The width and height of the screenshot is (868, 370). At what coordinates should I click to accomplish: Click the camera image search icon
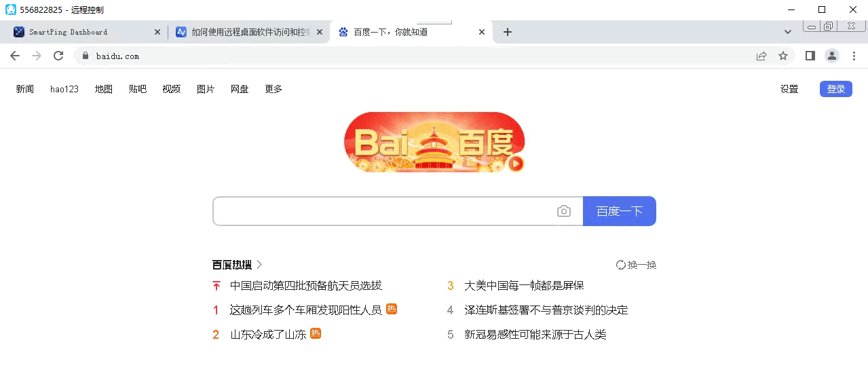(x=563, y=211)
